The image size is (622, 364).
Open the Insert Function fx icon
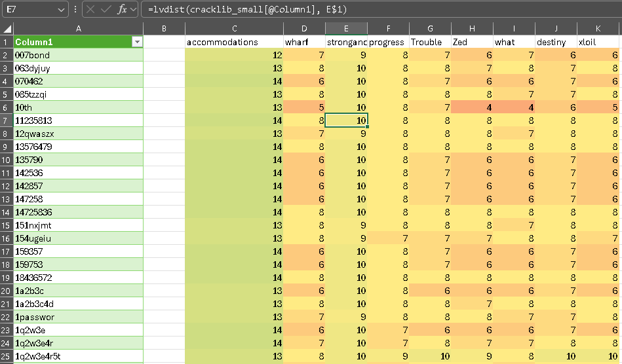click(x=122, y=10)
